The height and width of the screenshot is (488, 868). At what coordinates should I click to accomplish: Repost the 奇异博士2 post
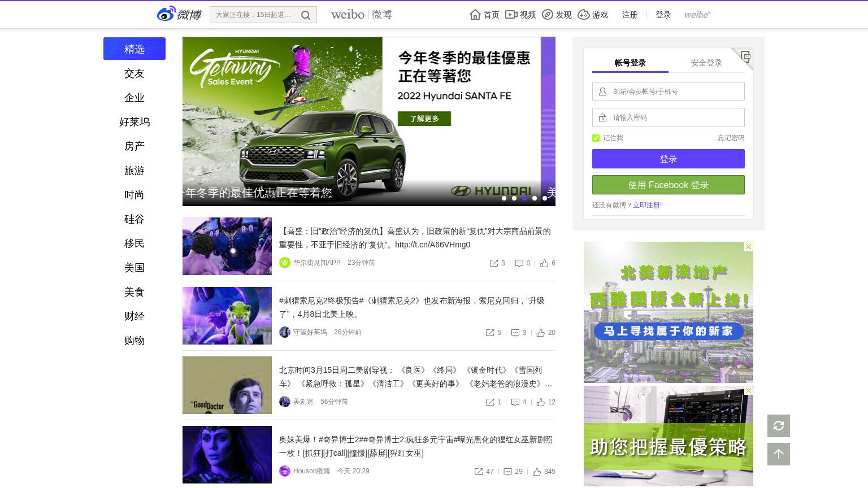tap(484, 472)
